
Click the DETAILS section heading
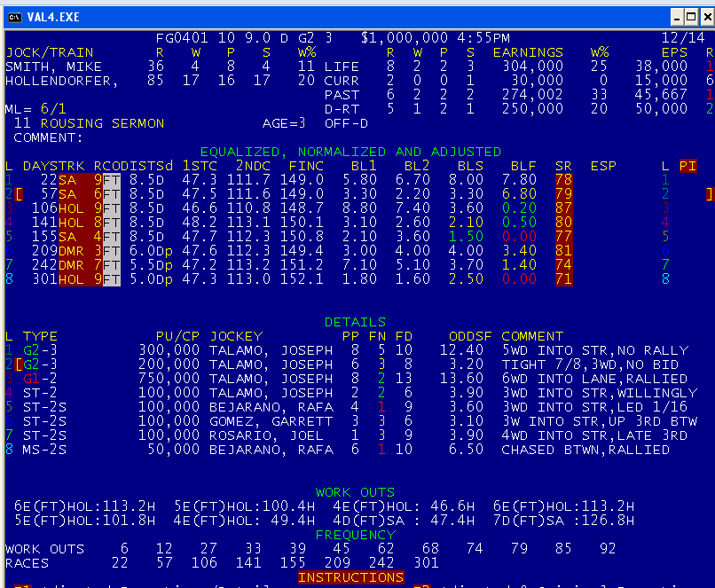pyautogui.click(x=355, y=322)
